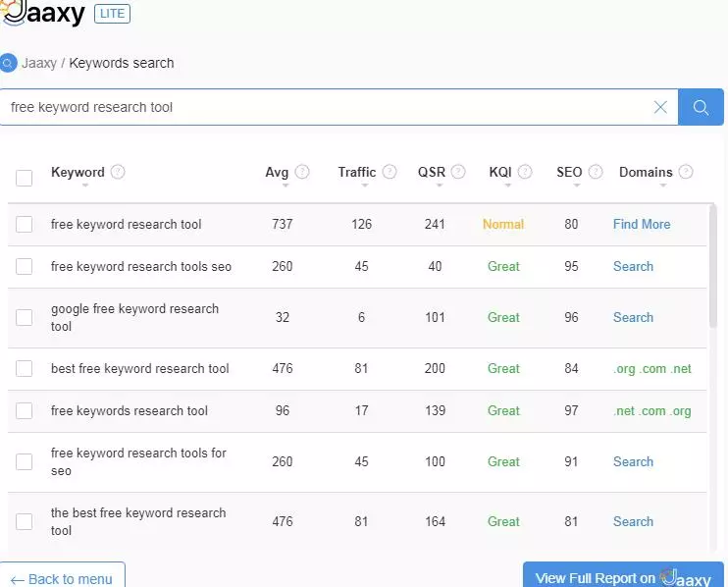Check the 'free keywords research tool' row

[25, 410]
